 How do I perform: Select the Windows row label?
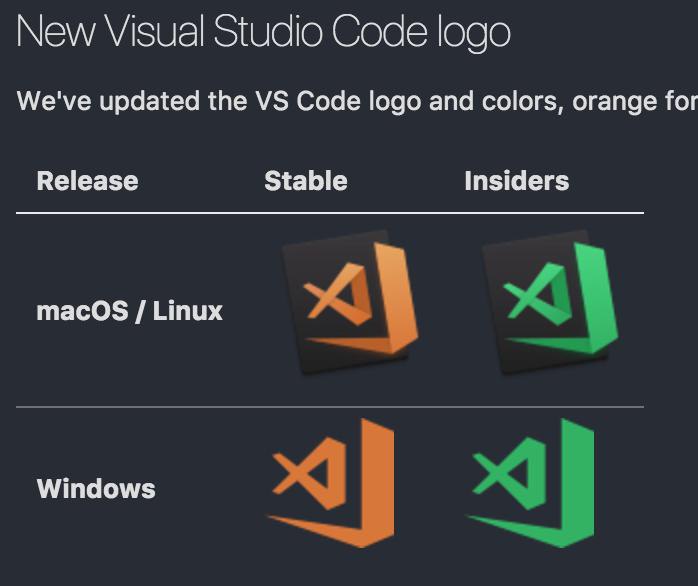point(96,489)
